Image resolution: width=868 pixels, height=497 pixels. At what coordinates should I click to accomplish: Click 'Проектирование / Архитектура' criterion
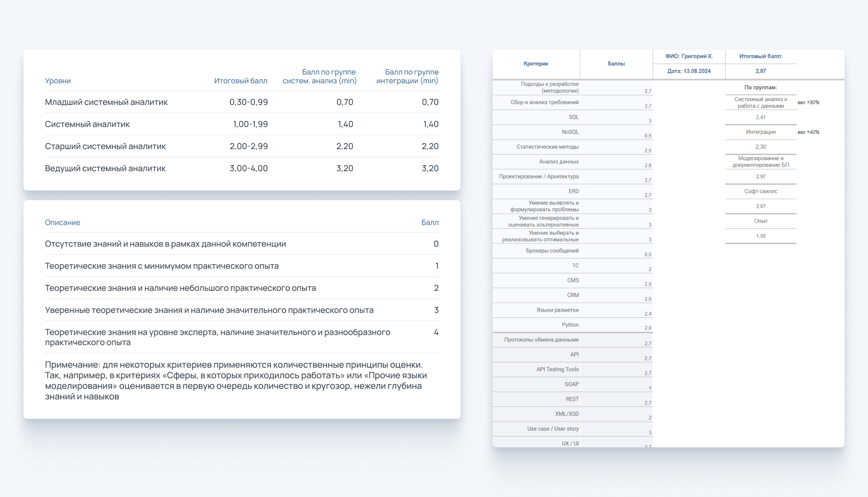coord(539,177)
